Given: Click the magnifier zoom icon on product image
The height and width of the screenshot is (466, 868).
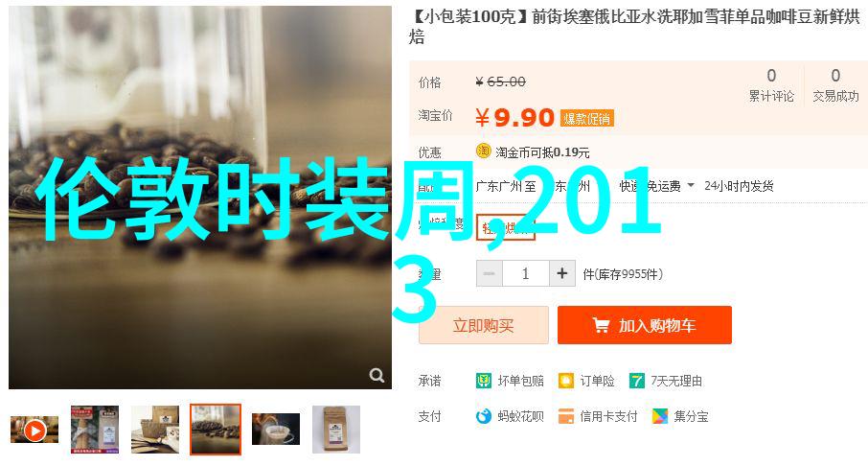Looking at the screenshot, I should pyautogui.click(x=377, y=375).
